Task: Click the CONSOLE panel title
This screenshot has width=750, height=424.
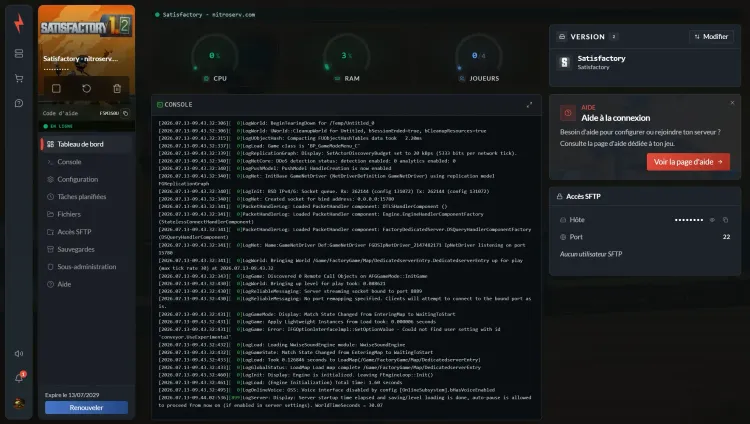Action: 178,105
